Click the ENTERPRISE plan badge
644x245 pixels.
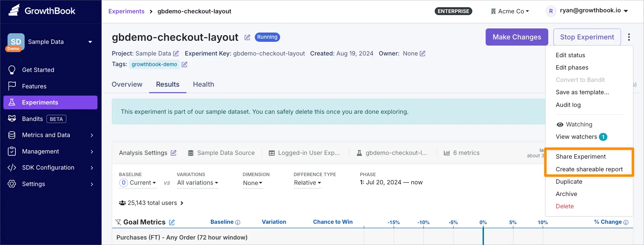tap(453, 11)
